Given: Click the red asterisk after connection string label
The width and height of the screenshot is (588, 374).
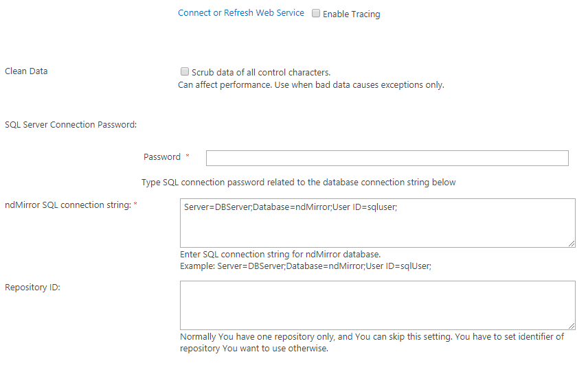Looking at the screenshot, I should click(x=135, y=205).
